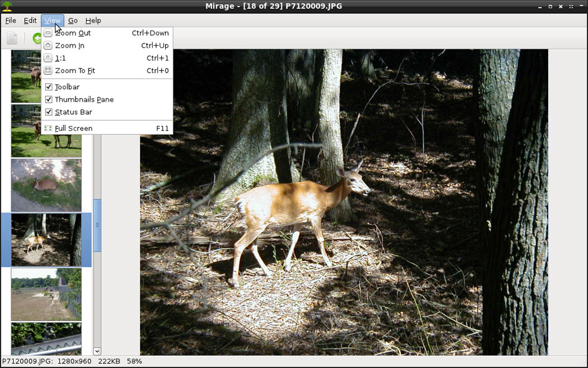
Task: Click the thumbnail pane scrollbar handle
Action: 97,225
